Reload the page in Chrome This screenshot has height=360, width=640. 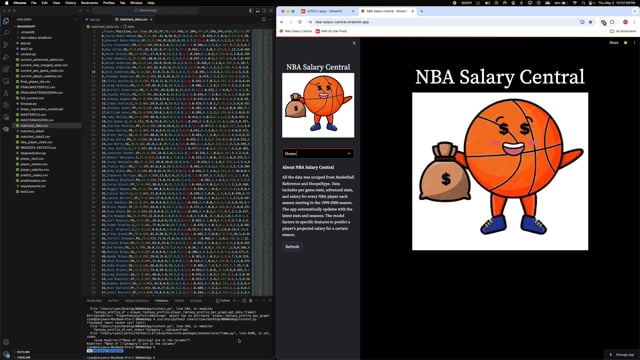(300, 22)
